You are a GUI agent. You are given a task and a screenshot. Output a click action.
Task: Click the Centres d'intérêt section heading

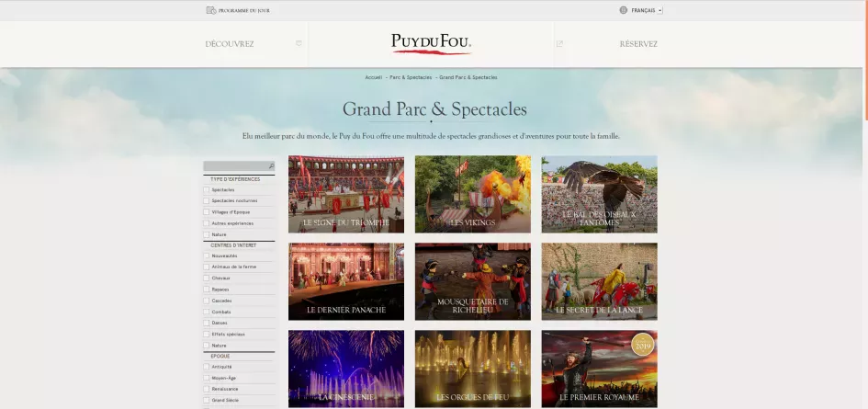click(x=233, y=245)
